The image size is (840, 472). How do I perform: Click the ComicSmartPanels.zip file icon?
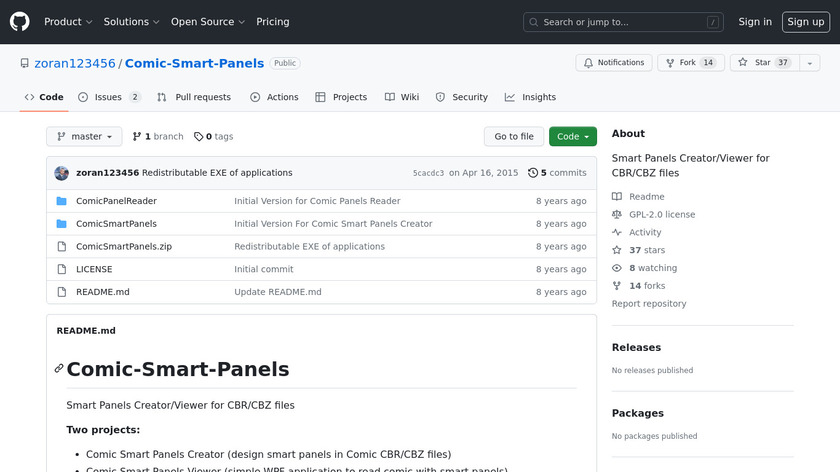61,247
